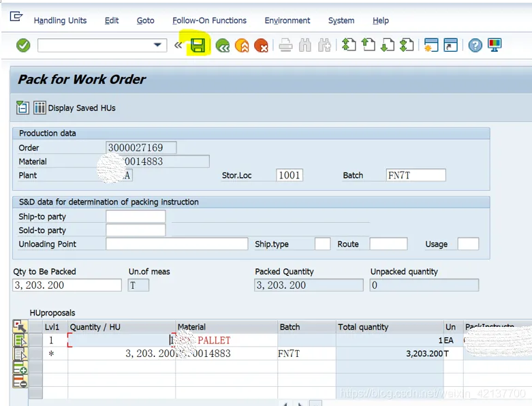Click the PALLET material cell
The image size is (532, 406).
(226, 340)
